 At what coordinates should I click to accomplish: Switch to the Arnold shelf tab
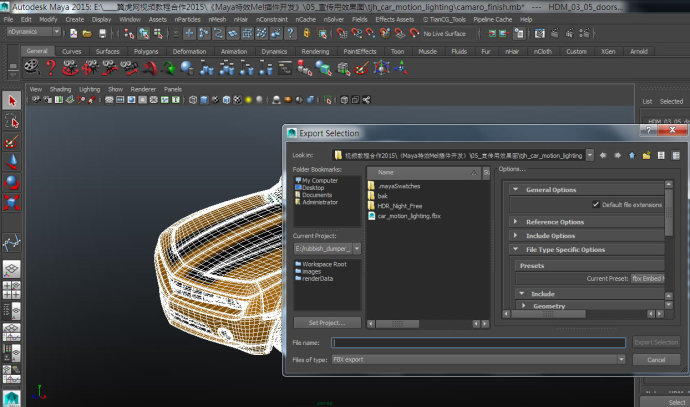(639, 51)
